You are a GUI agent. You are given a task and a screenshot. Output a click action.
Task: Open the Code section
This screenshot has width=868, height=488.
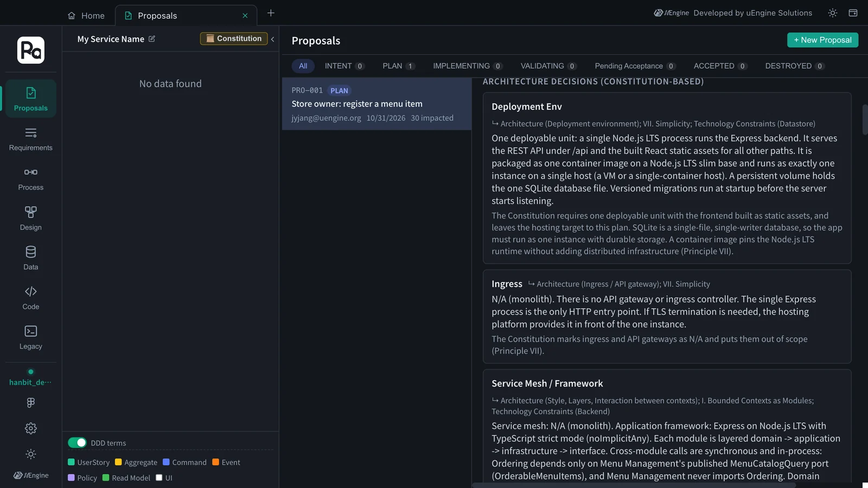coord(31,298)
